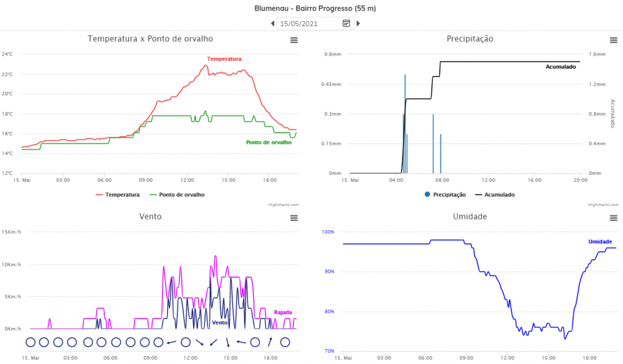Open the calendar date picker icon
623x364 pixels.
(346, 24)
